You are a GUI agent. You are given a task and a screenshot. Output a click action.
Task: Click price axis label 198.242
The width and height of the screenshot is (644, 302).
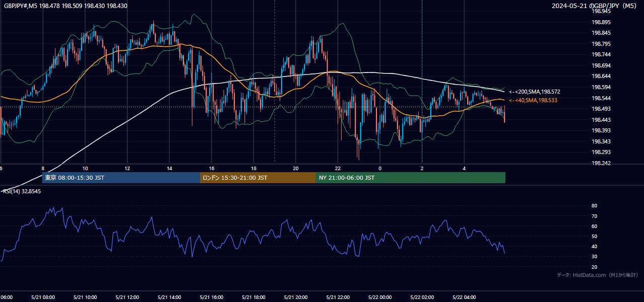[x=601, y=163]
